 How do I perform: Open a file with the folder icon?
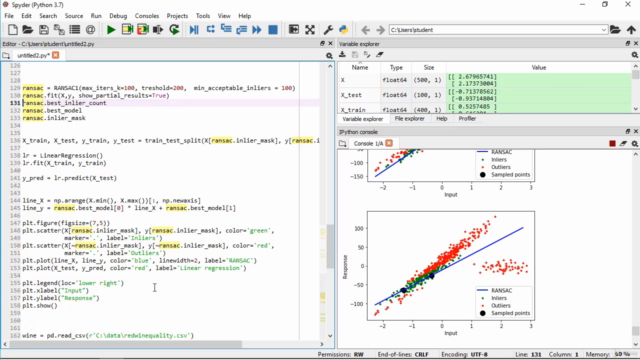tap(28, 30)
